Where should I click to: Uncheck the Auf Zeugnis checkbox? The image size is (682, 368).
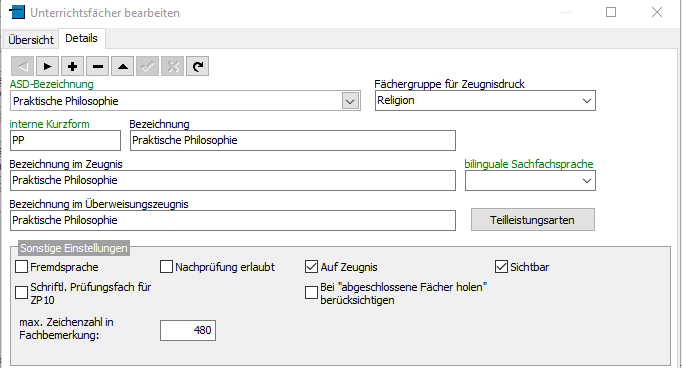(x=311, y=267)
